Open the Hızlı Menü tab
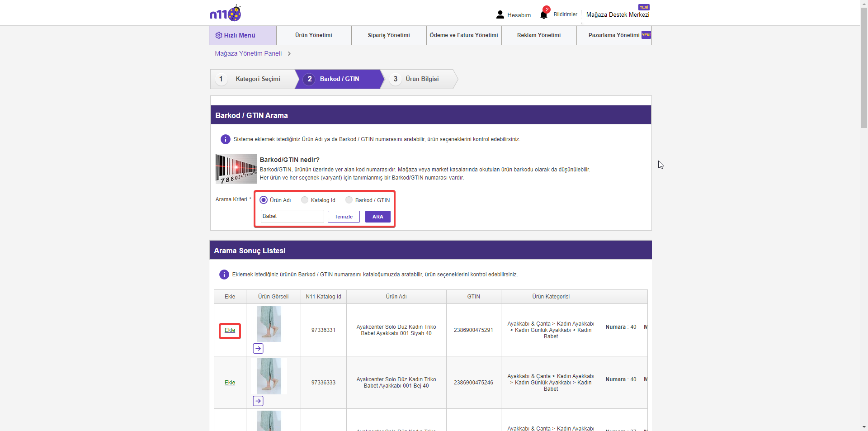Screen dimensions: 868x431 [243, 35]
